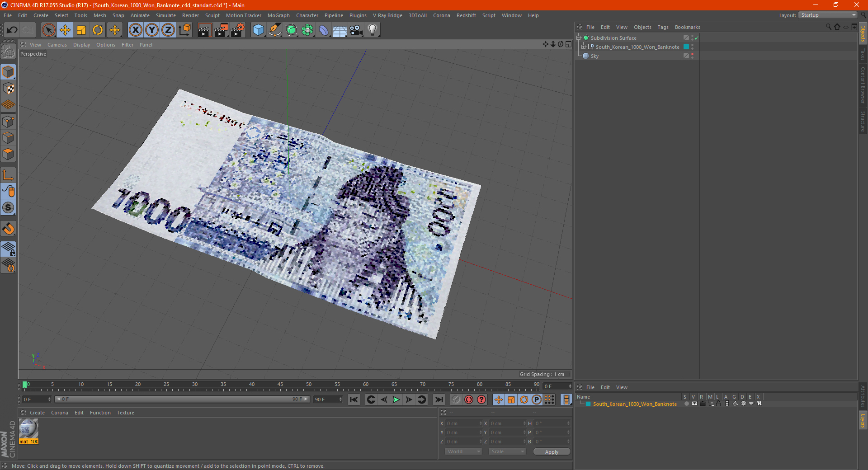Screen dimensions: 868x470
Task: Click Render View clapperboard icon
Action: [x=204, y=30]
